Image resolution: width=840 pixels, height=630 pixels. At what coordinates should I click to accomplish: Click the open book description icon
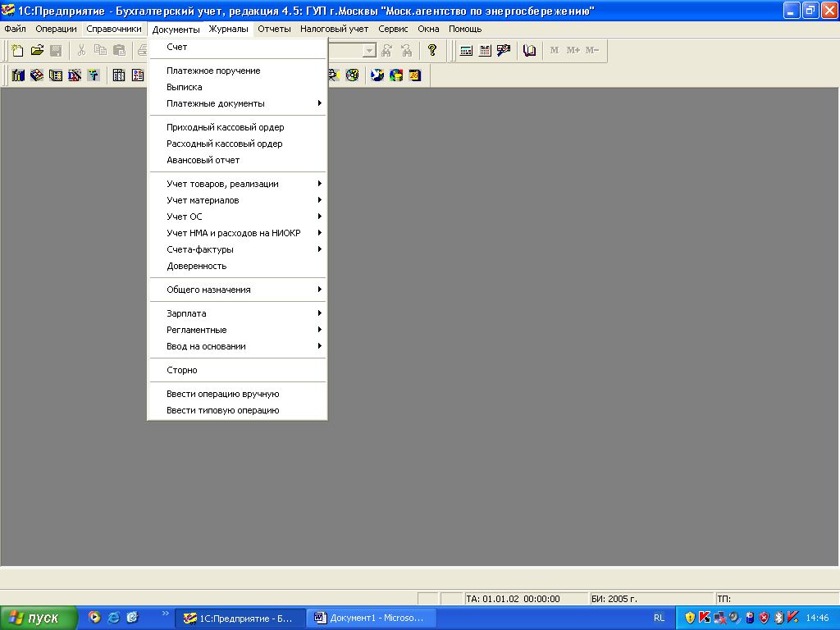tap(529, 50)
